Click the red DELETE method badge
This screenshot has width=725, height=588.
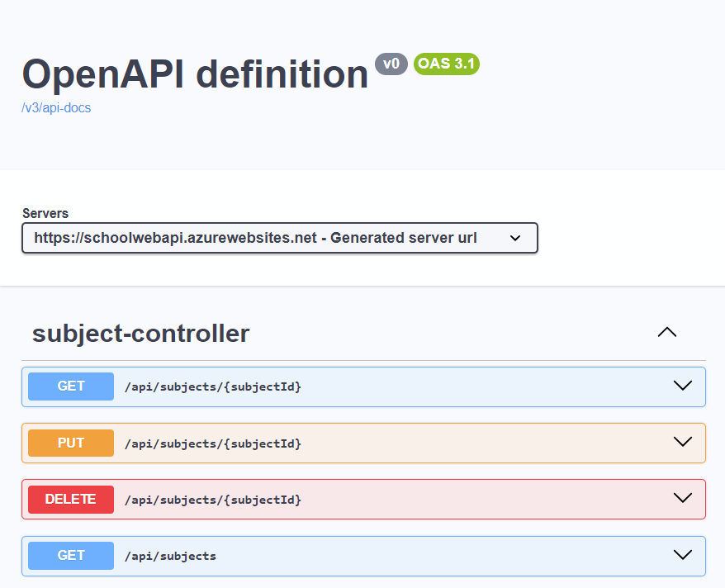coord(70,499)
